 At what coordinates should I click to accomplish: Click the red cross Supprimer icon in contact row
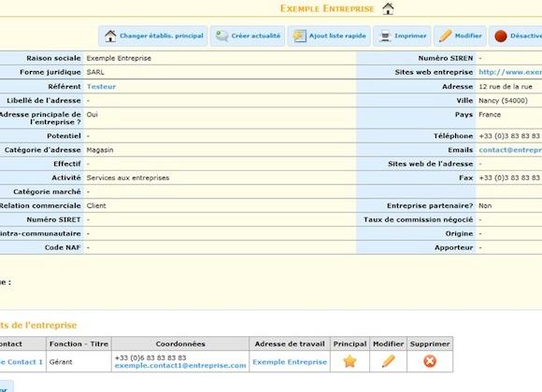[430, 361]
